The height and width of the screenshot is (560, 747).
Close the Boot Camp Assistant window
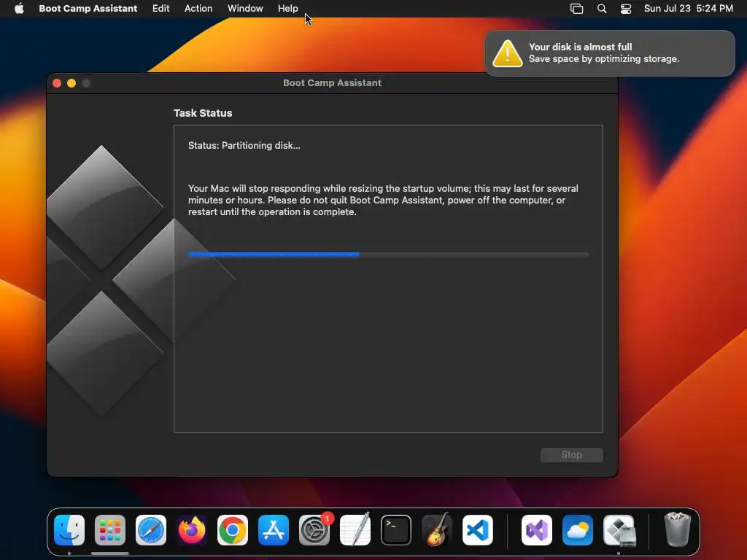[57, 83]
